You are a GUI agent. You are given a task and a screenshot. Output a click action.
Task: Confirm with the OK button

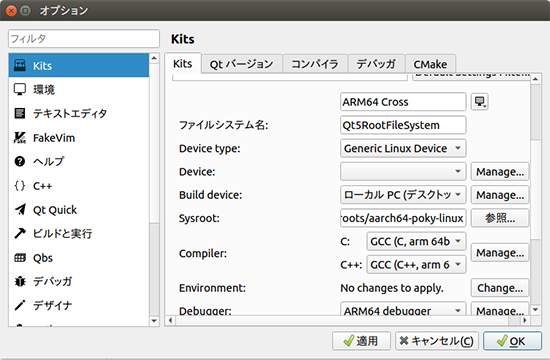tap(512, 341)
